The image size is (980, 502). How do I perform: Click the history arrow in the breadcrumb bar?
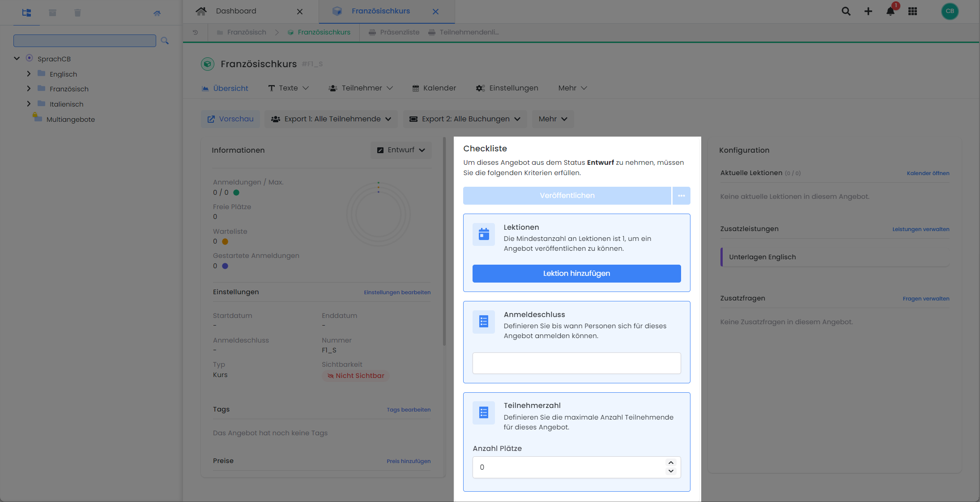click(x=195, y=32)
